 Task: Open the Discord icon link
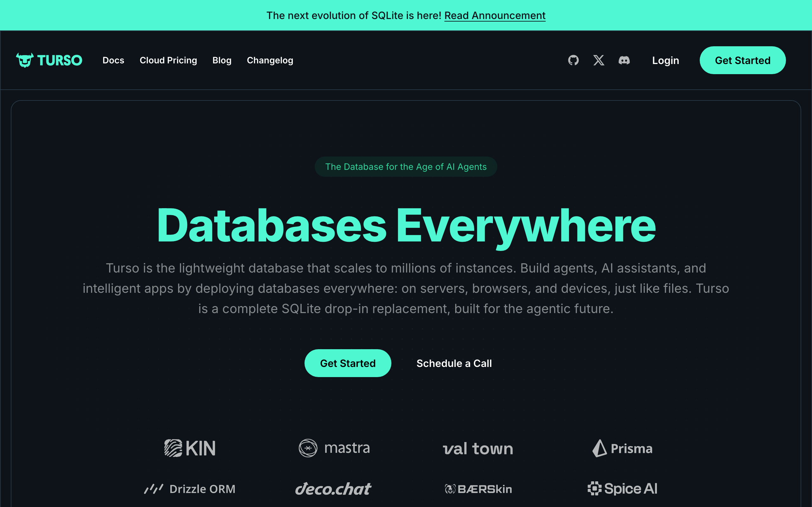click(x=624, y=60)
